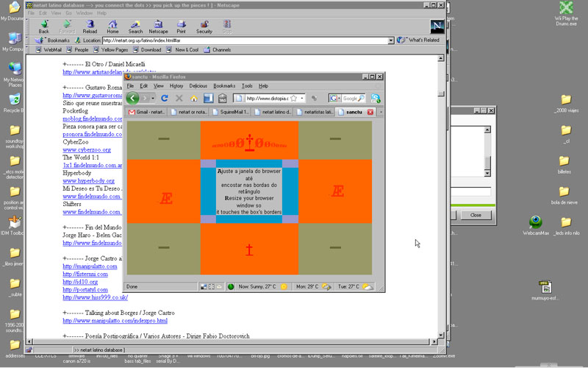Switch to the Gmail tab
588x368 pixels.
[146, 112]
